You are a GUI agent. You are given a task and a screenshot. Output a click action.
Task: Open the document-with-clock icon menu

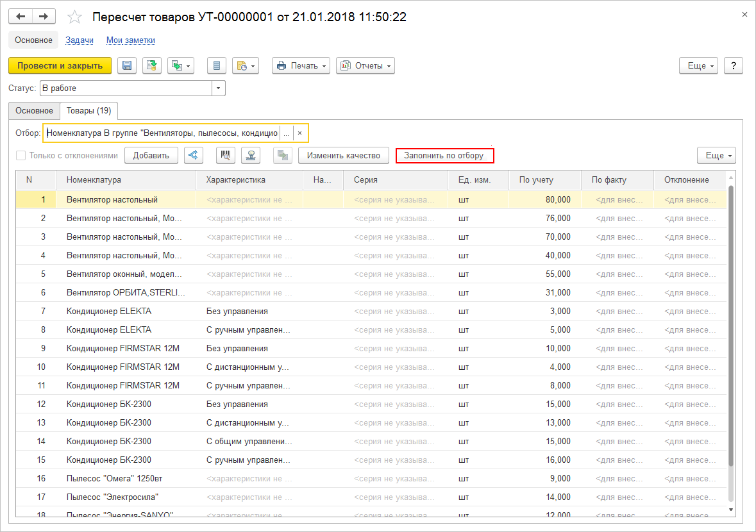point(246,65)
